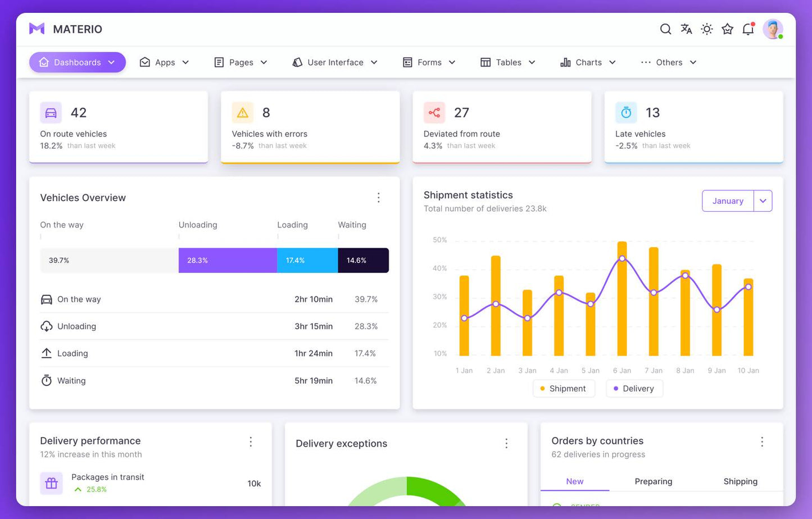Click the document icon beside Pages

(219, 62)
